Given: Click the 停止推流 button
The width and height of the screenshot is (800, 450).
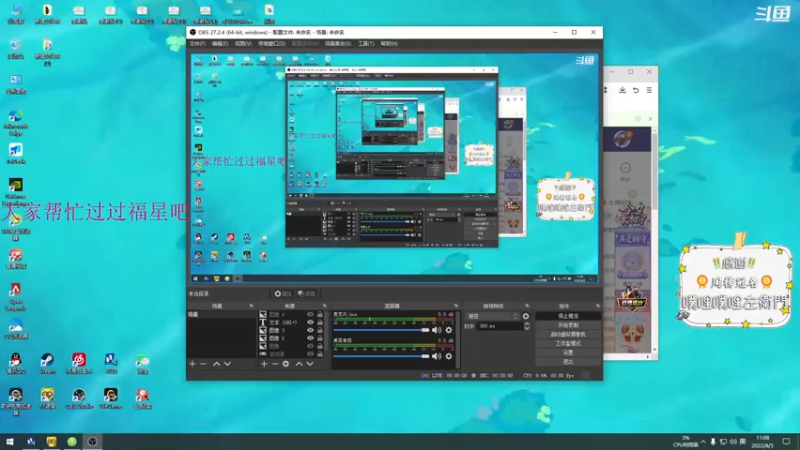Looking at the screenshot, I should pos(568,316).
